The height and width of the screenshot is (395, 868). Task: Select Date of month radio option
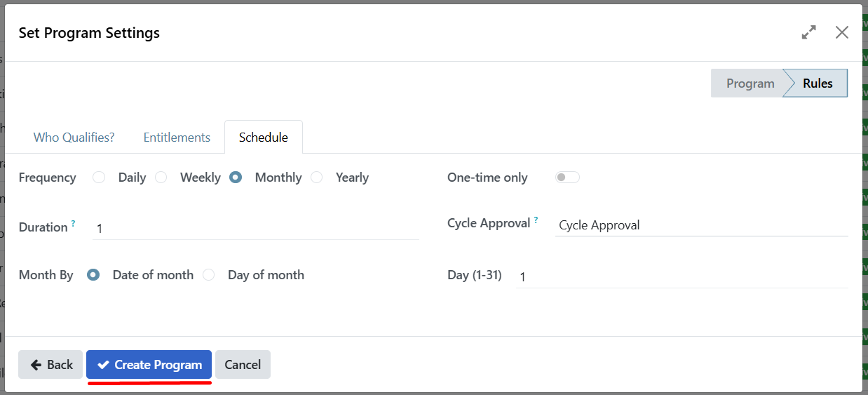pyautogui.click(x=93, y=275)
